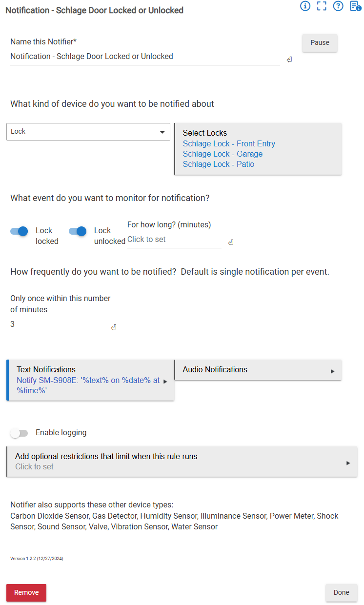Click the enter icon beside 'For how long' field
This screenshot has height=605, width=364.
pyautogui.click(x=231, y=242)
